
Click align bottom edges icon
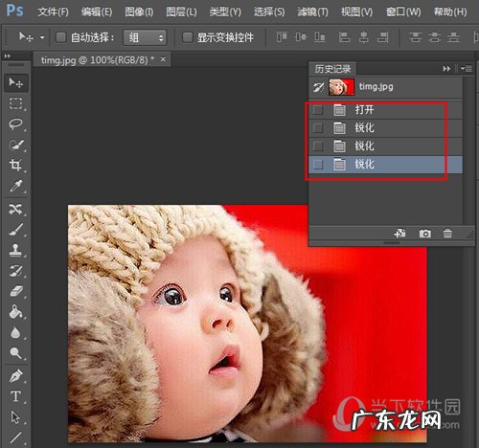pyautogui.click(x=320, y=37)
